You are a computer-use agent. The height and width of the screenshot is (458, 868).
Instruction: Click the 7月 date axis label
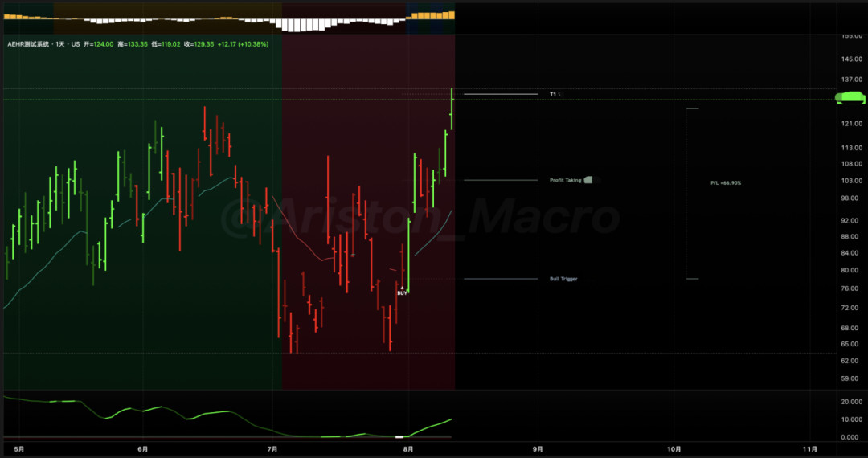[272, 448]
